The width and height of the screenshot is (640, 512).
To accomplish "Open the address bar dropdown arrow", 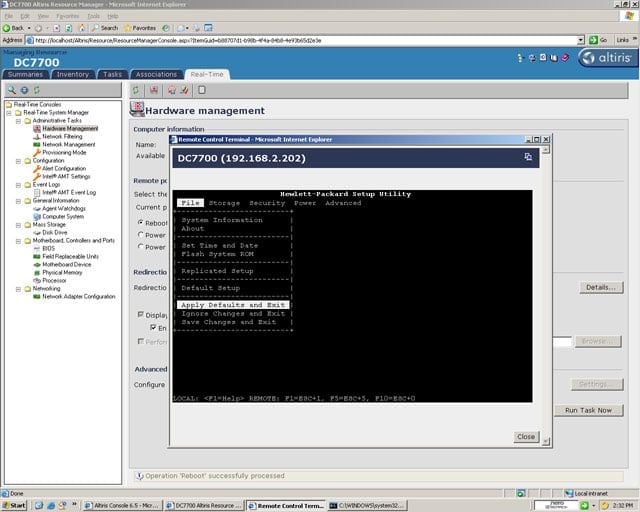I will (x=581, y=40).
